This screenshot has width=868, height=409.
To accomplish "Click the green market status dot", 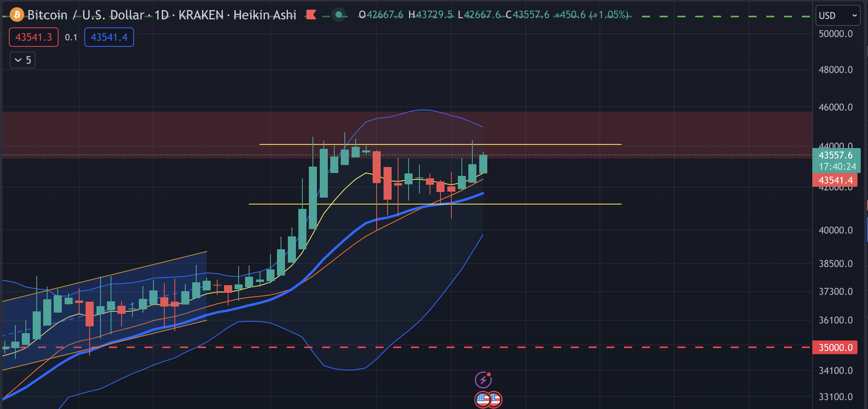I will [x=339, y=15].
